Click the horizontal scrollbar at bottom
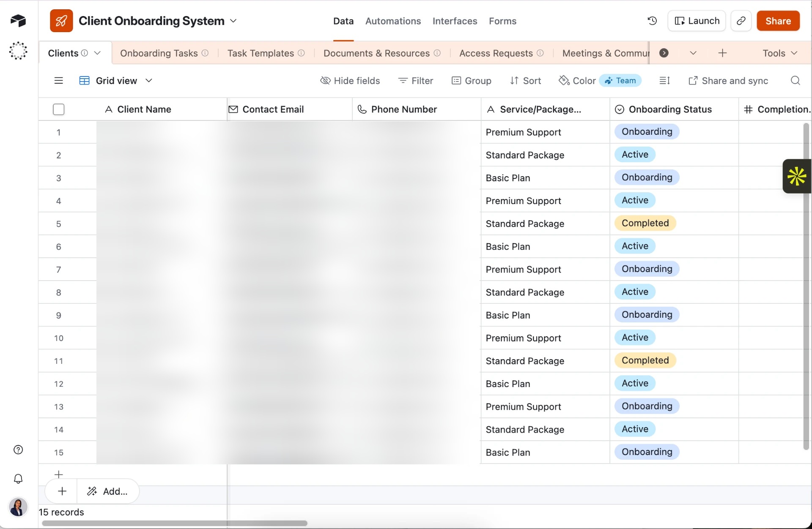The height and width of the screenshot is (529, 812). click(175, 523)
